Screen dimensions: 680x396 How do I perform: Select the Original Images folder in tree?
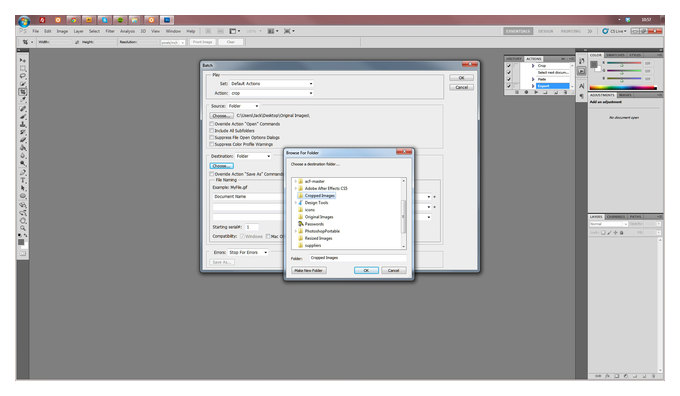coord(318,217)
